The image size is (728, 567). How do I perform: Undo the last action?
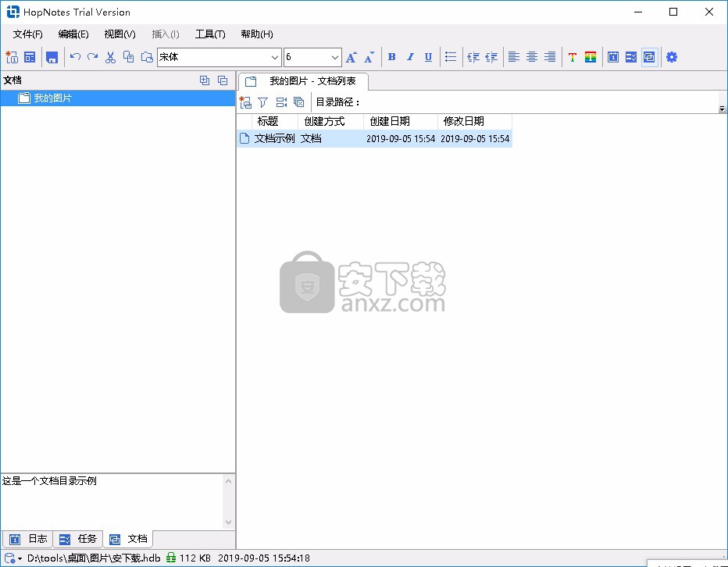click(75, 57)
